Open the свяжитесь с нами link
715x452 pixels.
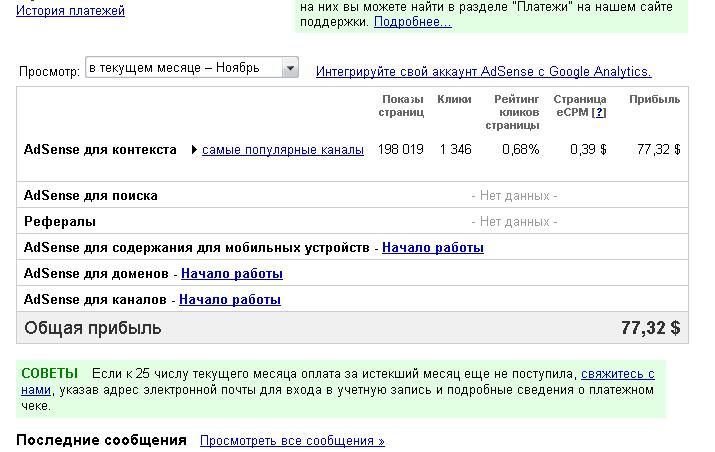pyautogui.click(x=617, y=374)
